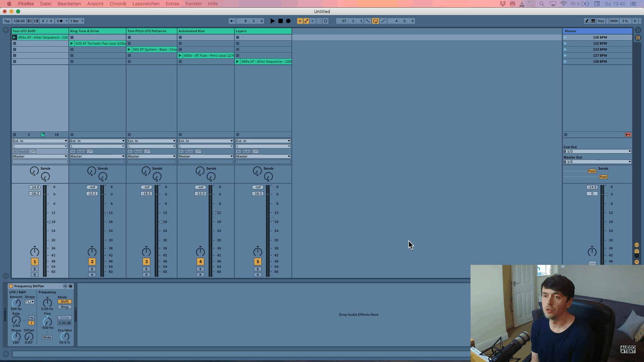Click the Tap tempo button

click(x=7, y=21)
